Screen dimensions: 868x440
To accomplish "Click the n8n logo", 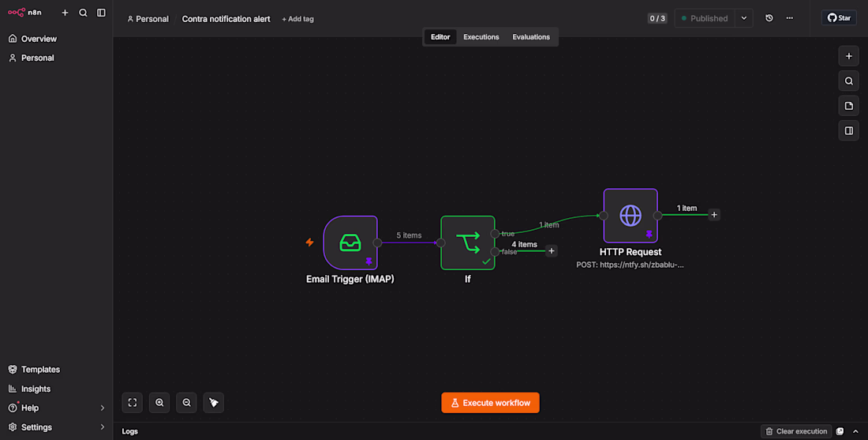I will 24,12.
